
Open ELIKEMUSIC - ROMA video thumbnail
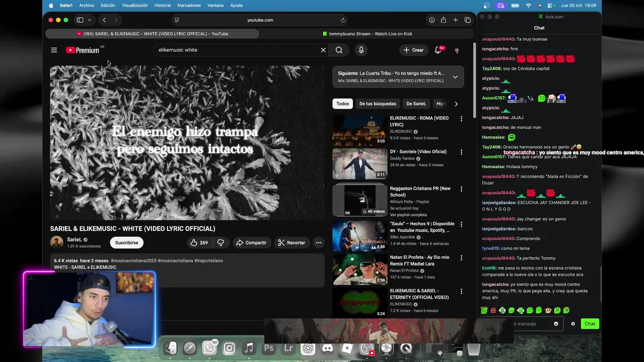pyautogui.click(x=359, y=130)
